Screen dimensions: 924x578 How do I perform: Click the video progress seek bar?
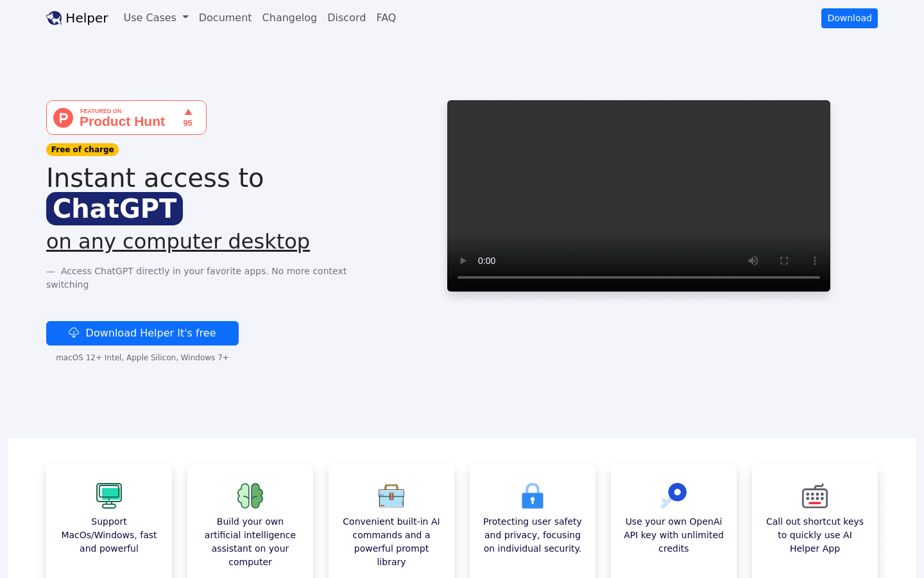click(638, 277)
